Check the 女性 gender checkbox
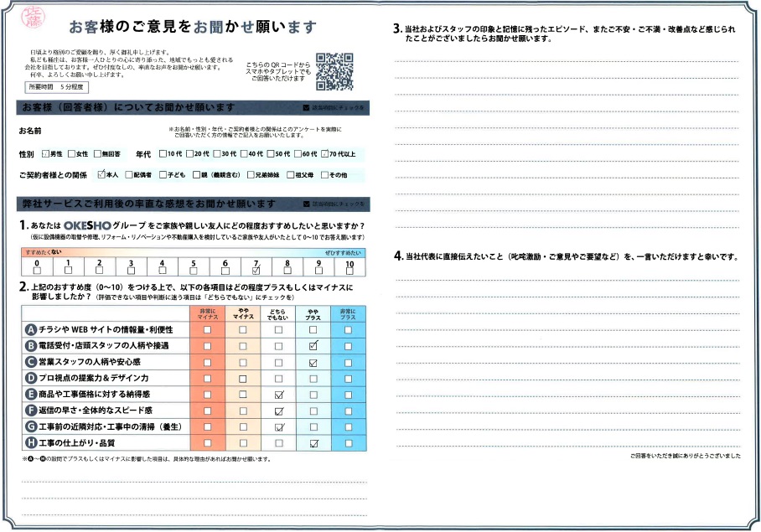761x532 pixels. tap(72, 154)
